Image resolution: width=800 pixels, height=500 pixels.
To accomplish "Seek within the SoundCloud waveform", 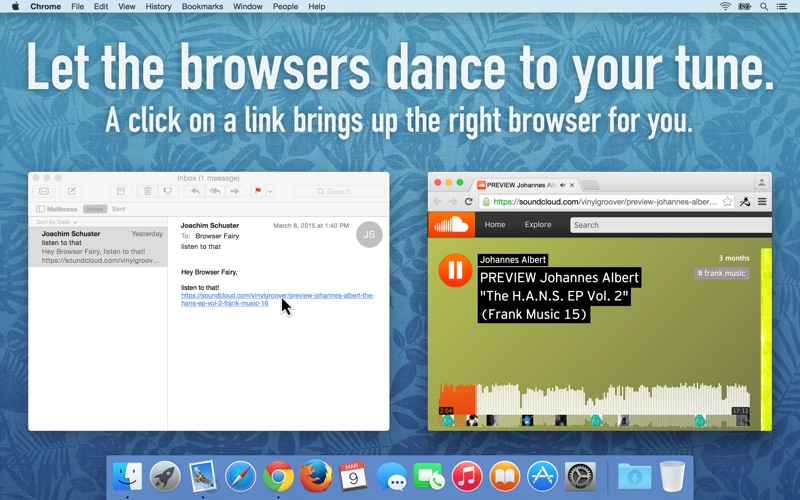I will click(594, 399).
